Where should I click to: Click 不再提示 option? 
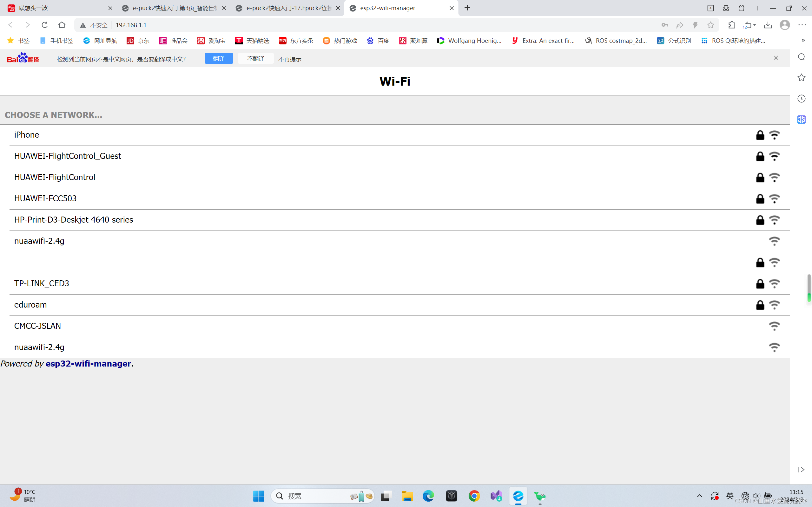[x=290, y=59]
